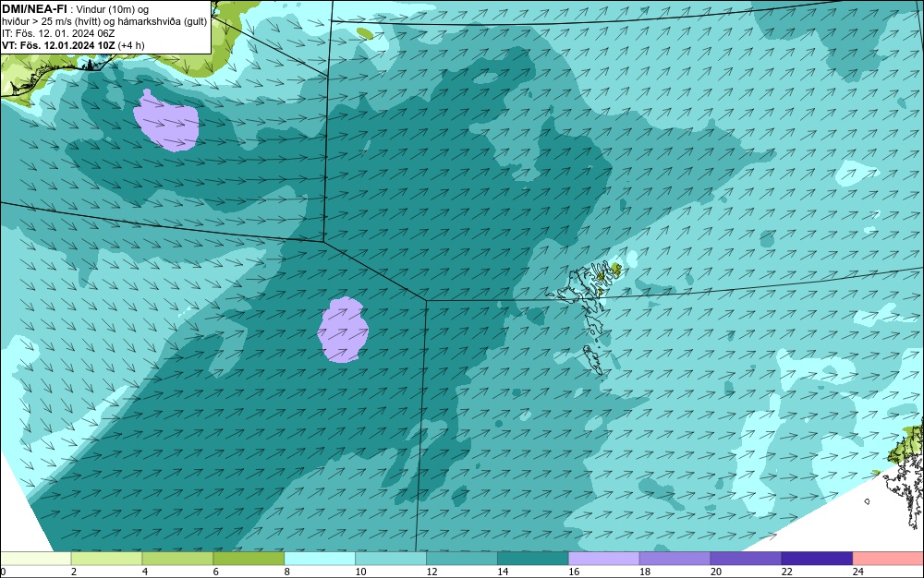This screenshot has width=924, height=578.
Task: Click the legend scale value "14"
Action: click(503, 572)
